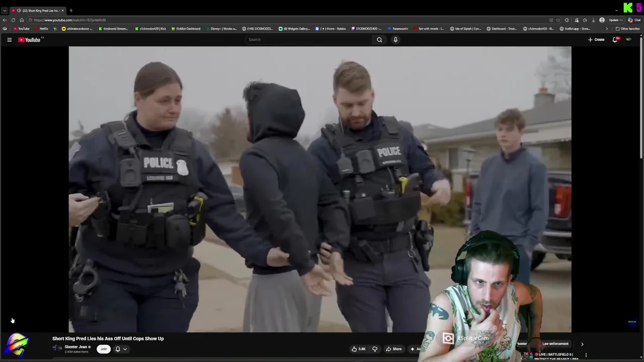Like the video thumbs-up 5.8K
Image resolution: width=644 pixels, height=362 pixels.
click(x=359, y=349)
